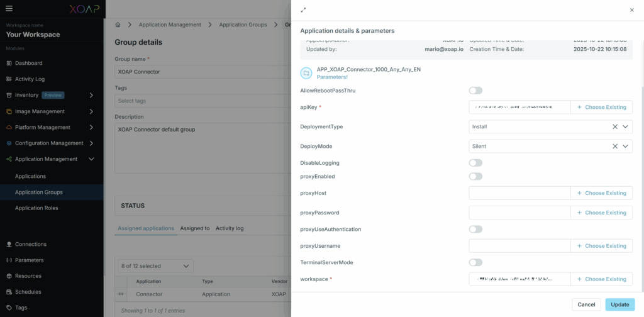This screenshot has width=644, height=317.
Task: Toggle DisableLogging switch
Action: pyautogui.click(x=475, y=163)
